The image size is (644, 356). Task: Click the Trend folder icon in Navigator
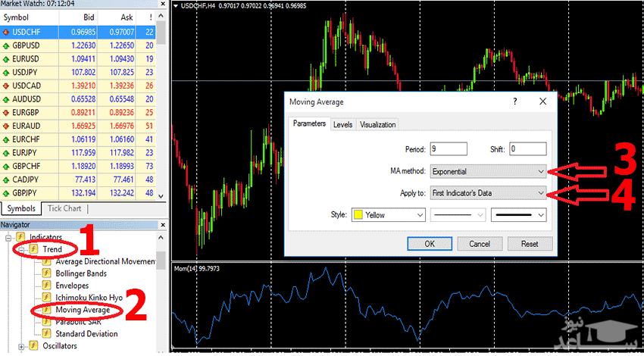(x=33, y=249)
